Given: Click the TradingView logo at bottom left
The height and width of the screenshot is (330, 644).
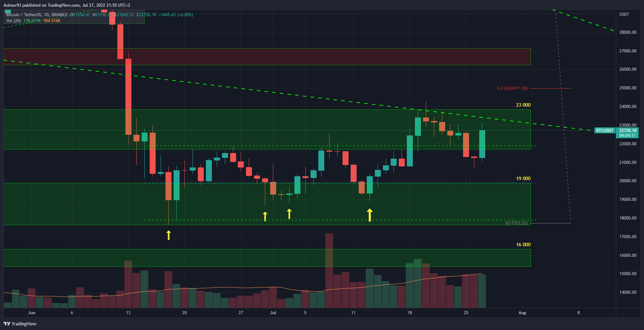Looking at the screenshot, I should click(20, 324).
